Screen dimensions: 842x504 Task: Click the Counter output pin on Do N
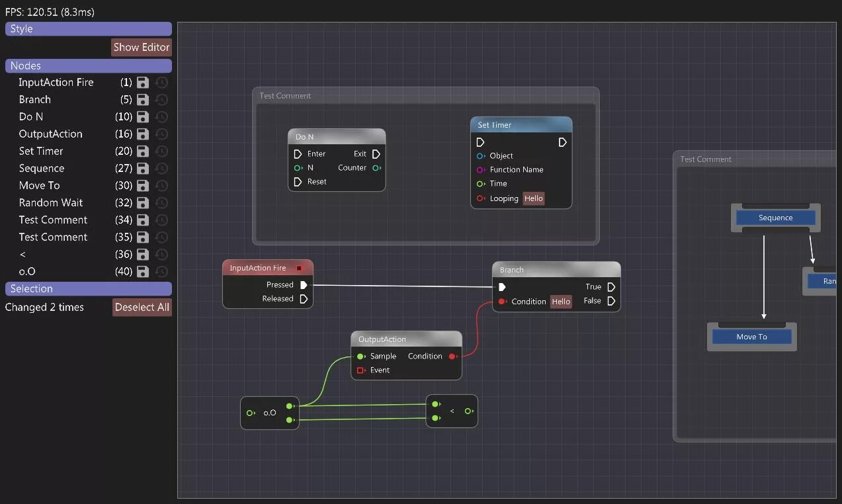pos(377,167)
